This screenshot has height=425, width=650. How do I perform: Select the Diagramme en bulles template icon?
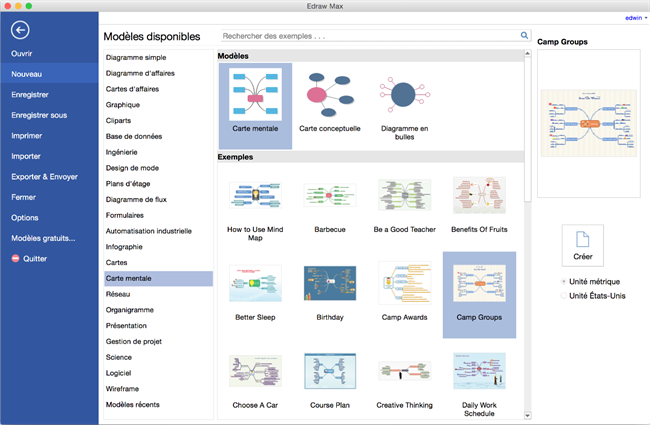click(405, 95)
